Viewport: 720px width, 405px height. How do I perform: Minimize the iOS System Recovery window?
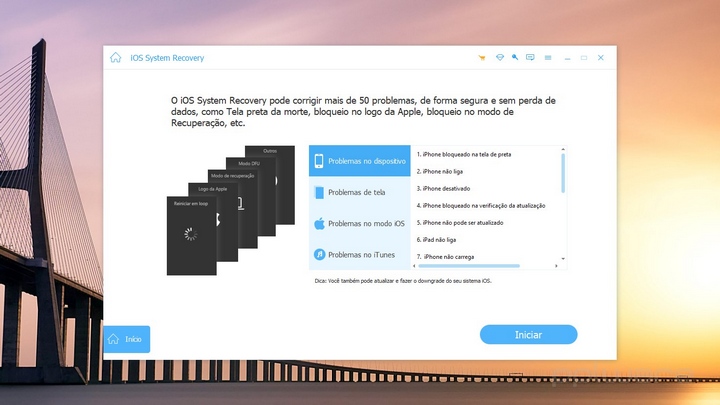[568, 58]
